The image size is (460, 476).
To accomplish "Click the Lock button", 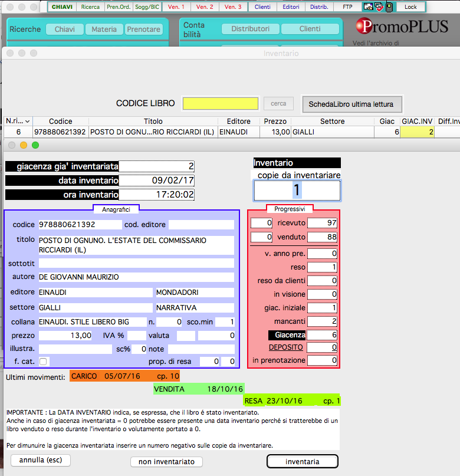I will [x=410, y=6].
